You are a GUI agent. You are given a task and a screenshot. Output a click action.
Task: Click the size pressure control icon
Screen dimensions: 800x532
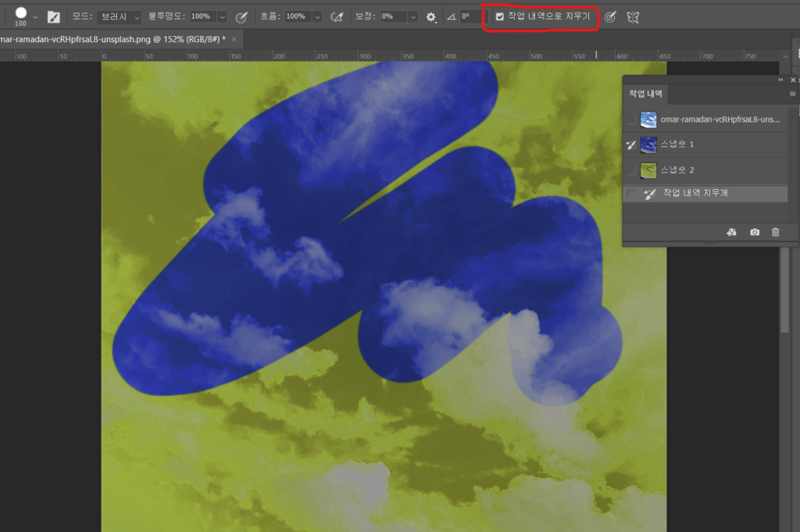point(610,16)
